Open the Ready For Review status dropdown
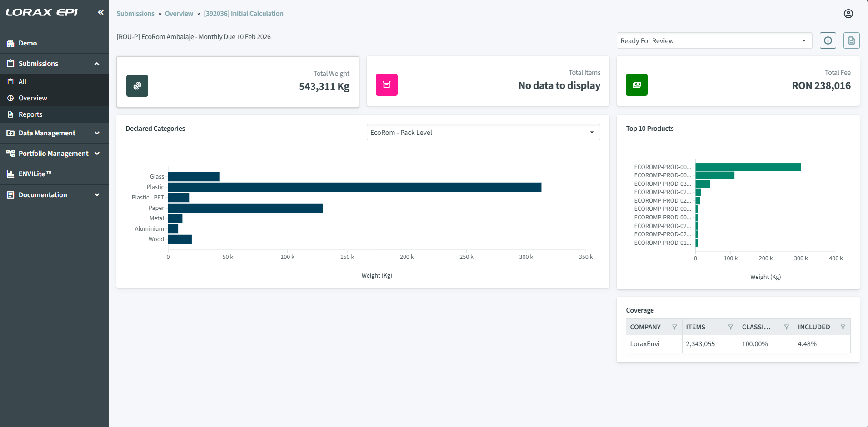 click(714, 41)
